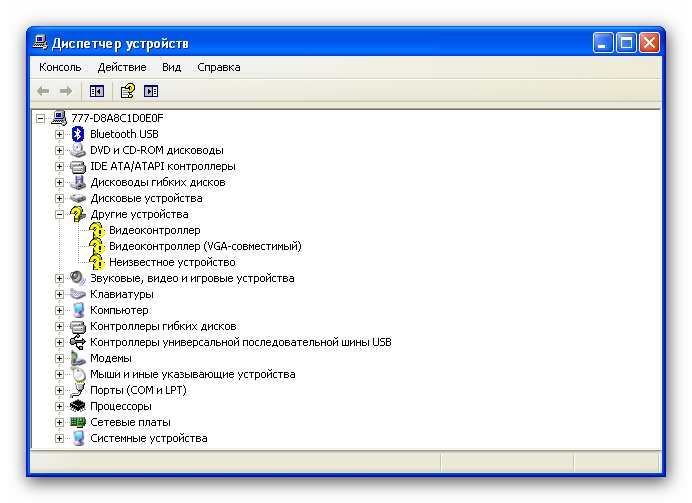Expand the Процессоры node
Viewport: 692px width, 503px height.
pos(59,406)
